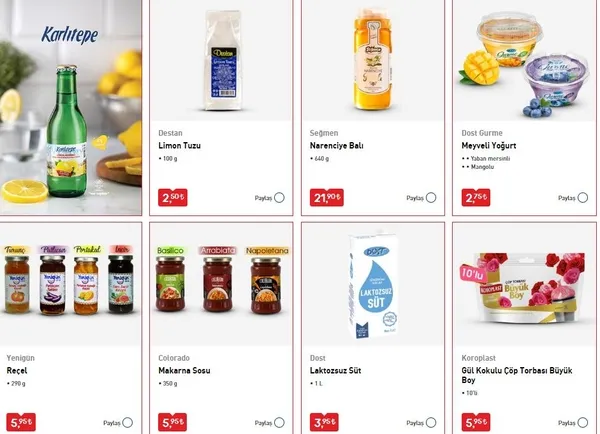Select Paylaş radio for Narenciye Balı
The height and width of the screenshot is (434, 600).
click(x=431, y=198)
